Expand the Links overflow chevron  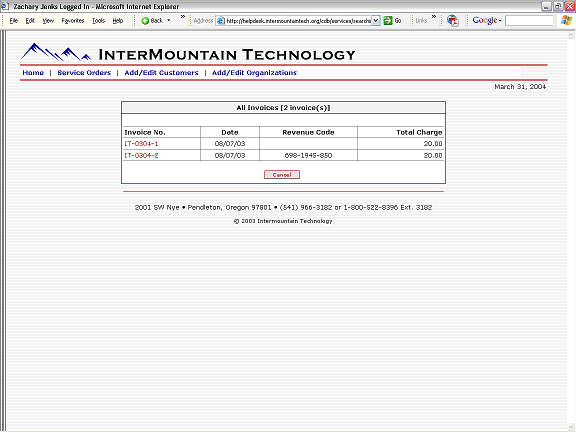coord(434,17)
